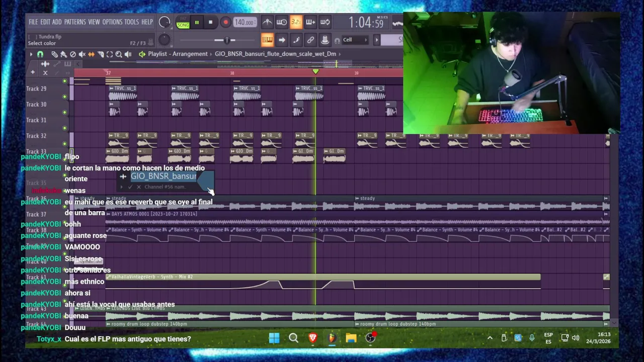The width and height of the screenshot is (644, 362).
Task: Click the arrow button right of Cell selector
Action: coord(377,40)
